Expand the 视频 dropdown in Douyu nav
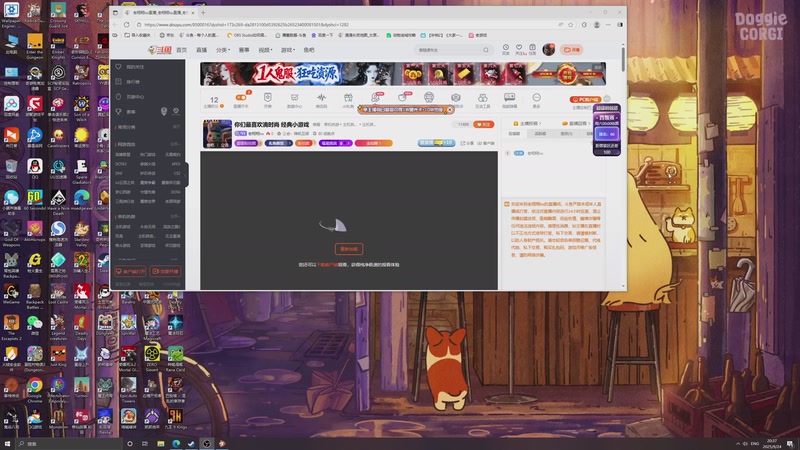 click(x=265, y=50)
